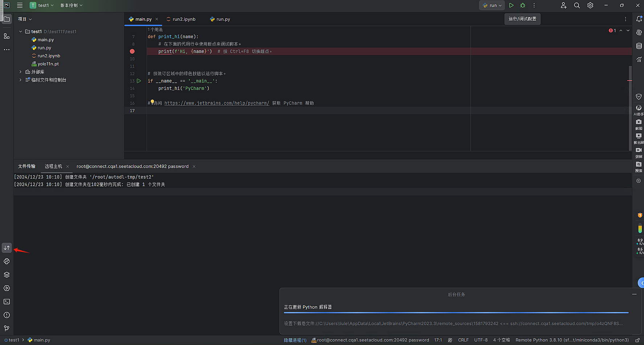This screenshot has height=345, width=644.
Task: Open Code With Me user icon
Action: pos(563,5)
